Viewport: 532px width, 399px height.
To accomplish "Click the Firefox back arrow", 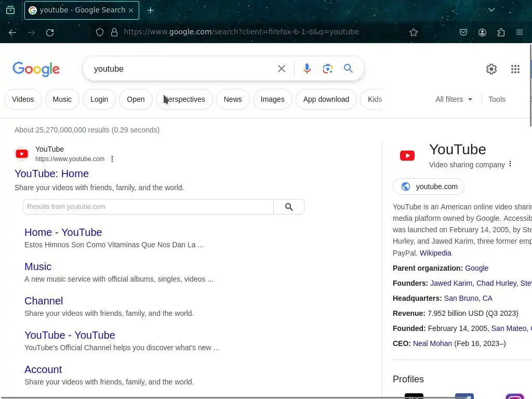I will (x=12, y=32).
